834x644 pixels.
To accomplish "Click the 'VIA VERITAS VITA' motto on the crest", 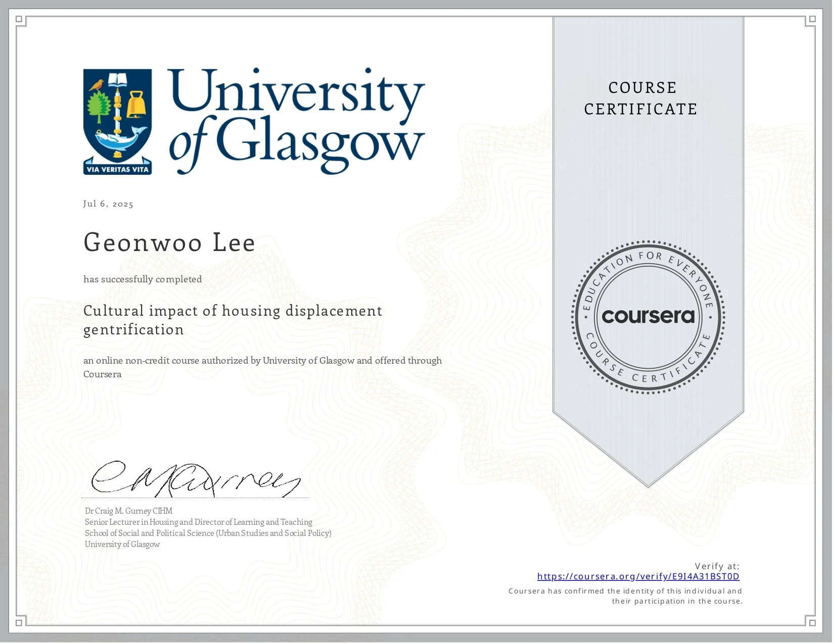I will pos(118,170).
